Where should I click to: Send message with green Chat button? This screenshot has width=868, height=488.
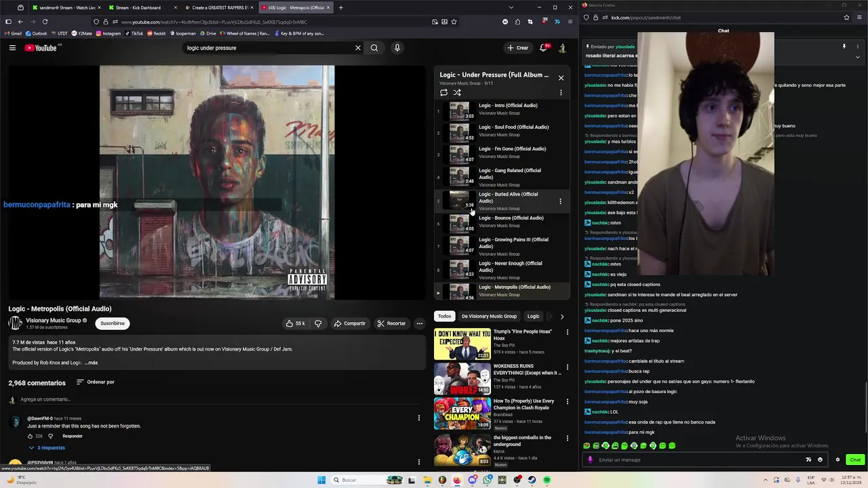pyautogui.click(x=855, y=460)
